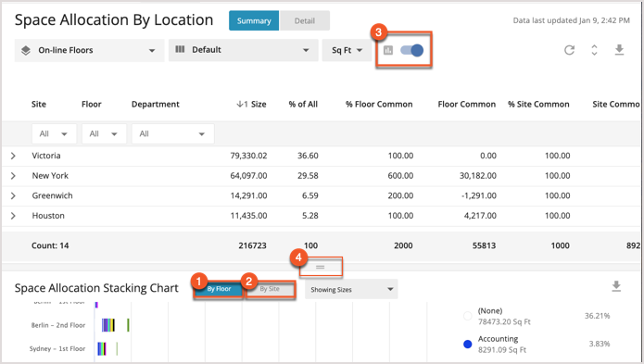644x364 pixels.
Task: Click the total size 216723 cell
Action: tap(252, 245)
